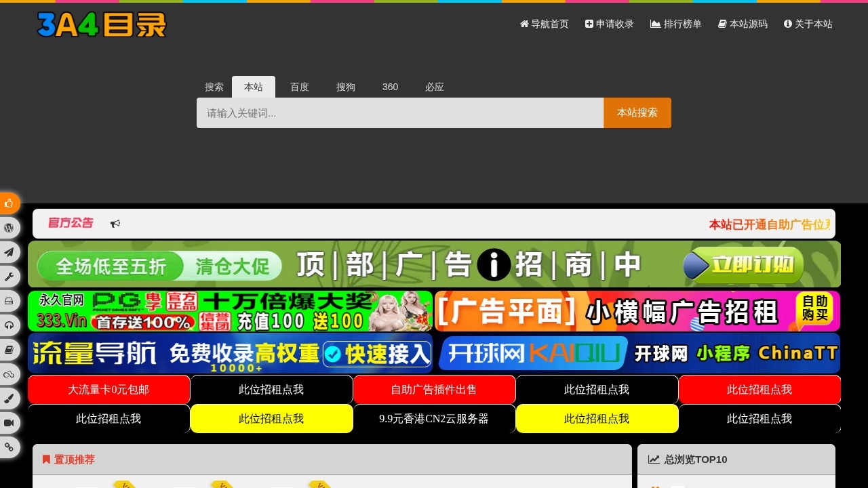Click the 9.9元香港CN2云服务器 link

pos(434,419)
